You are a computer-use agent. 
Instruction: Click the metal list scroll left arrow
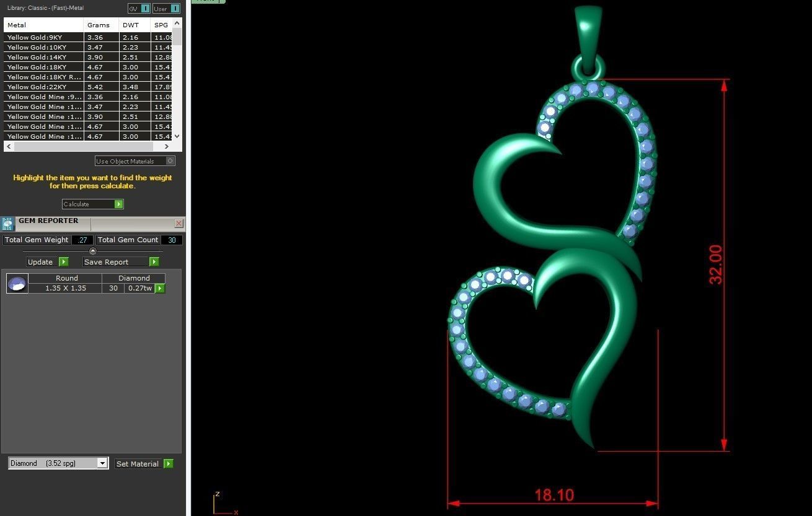(8, 147)
